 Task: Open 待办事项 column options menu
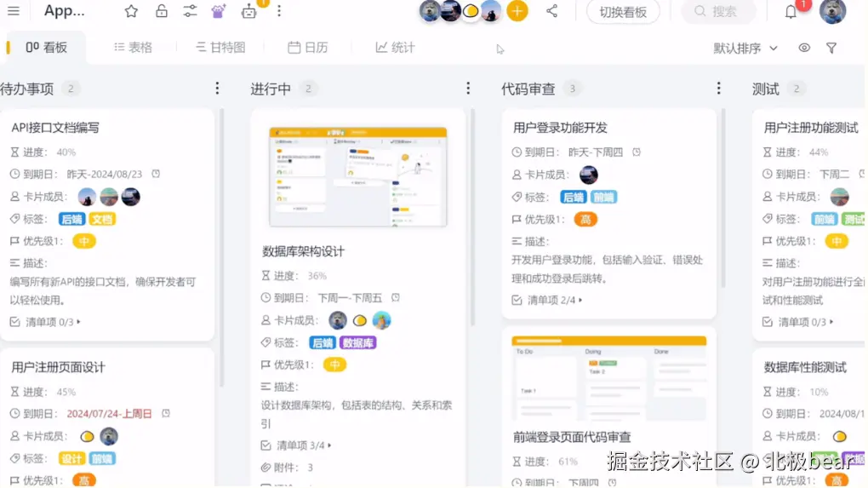tap(217, 88)
